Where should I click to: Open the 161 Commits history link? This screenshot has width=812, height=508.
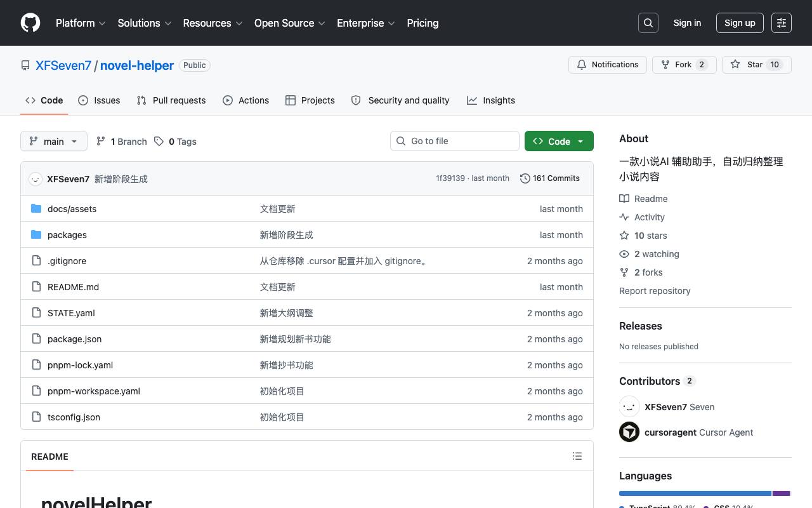pos(550,178)
